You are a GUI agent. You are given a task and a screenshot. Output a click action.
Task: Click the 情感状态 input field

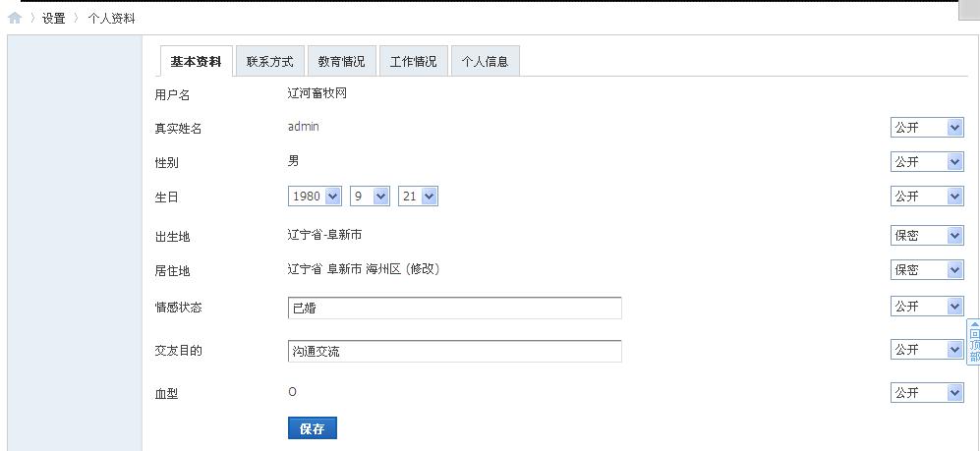pyautogui.click(x=455, y=308)
